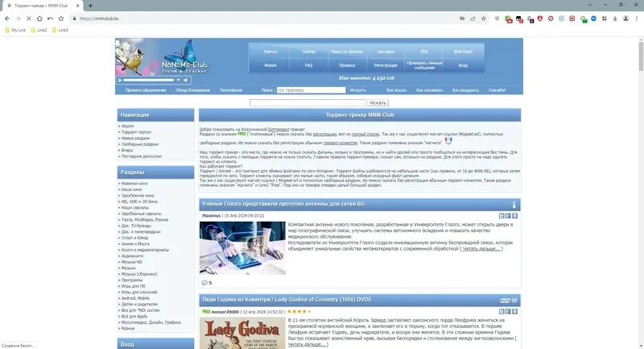Open the Трекер menu item
644x349 pixels.
point(309,52)
